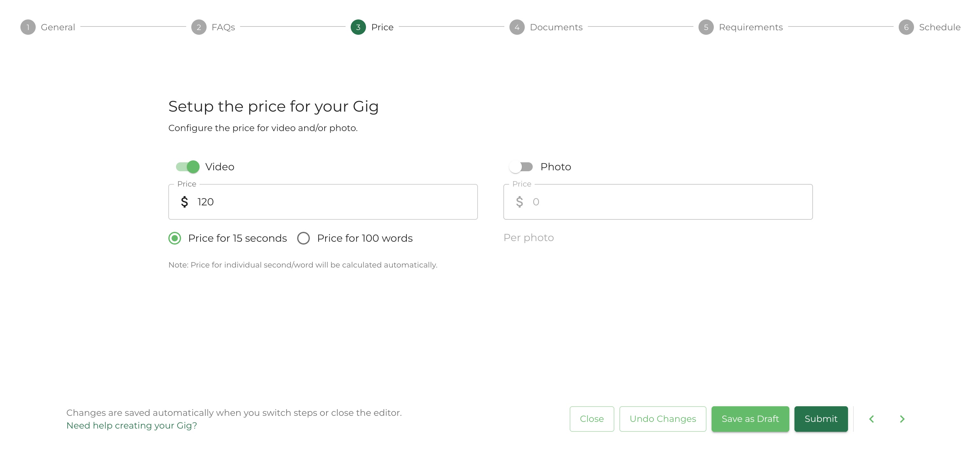The height and width of the screenshot is (456, 980).
Task: Click the note about automatic price calculation
Action: click(303, 265)
